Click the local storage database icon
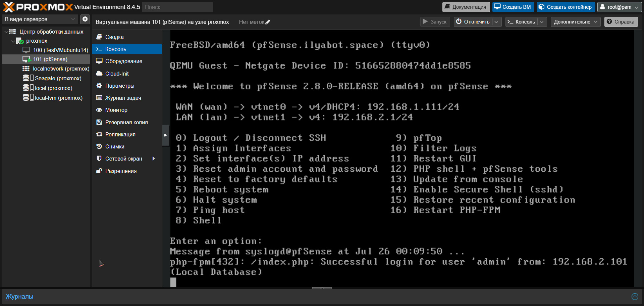Screen dimensions: 644x306 26,88
